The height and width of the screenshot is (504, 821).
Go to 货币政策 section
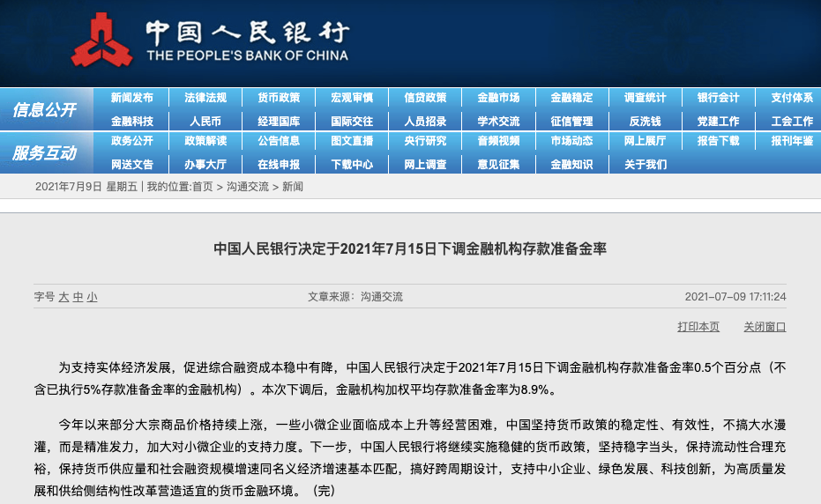pos(279,98)
